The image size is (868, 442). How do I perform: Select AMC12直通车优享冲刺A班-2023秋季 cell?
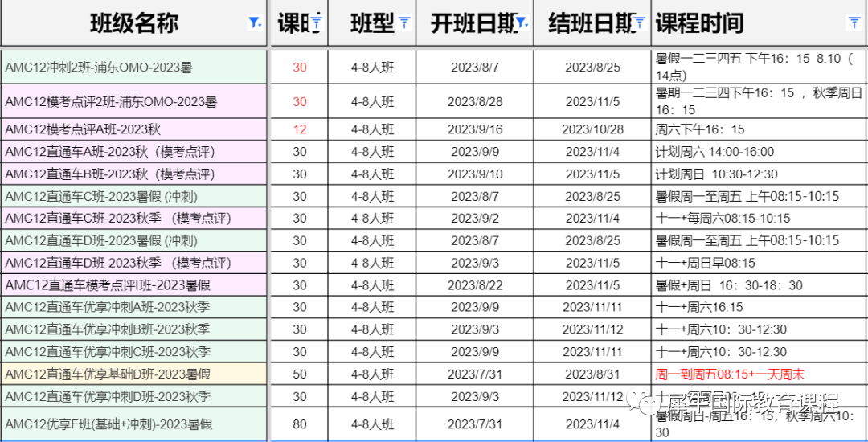pos(134,307)
